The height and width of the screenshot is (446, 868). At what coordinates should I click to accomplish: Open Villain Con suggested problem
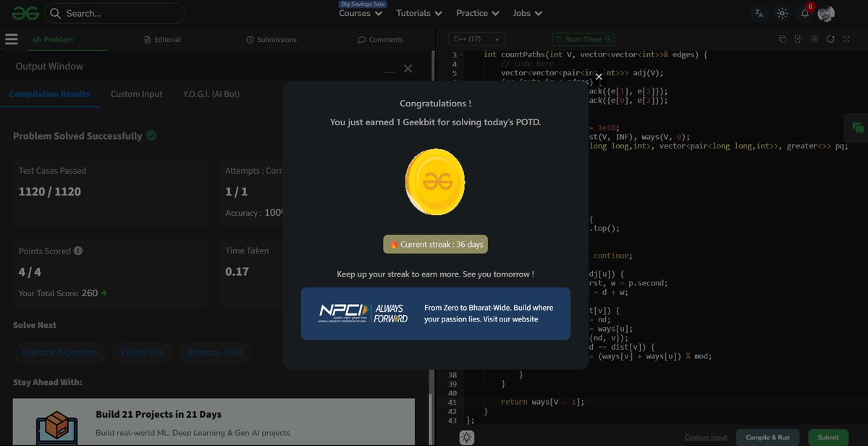click(x=143, y=353)
